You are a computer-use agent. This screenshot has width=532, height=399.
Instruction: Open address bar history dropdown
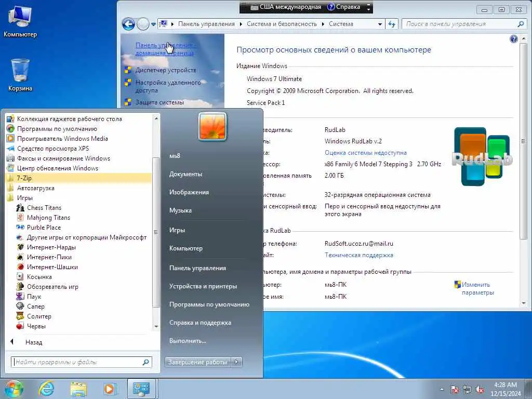tap(380, 24)
